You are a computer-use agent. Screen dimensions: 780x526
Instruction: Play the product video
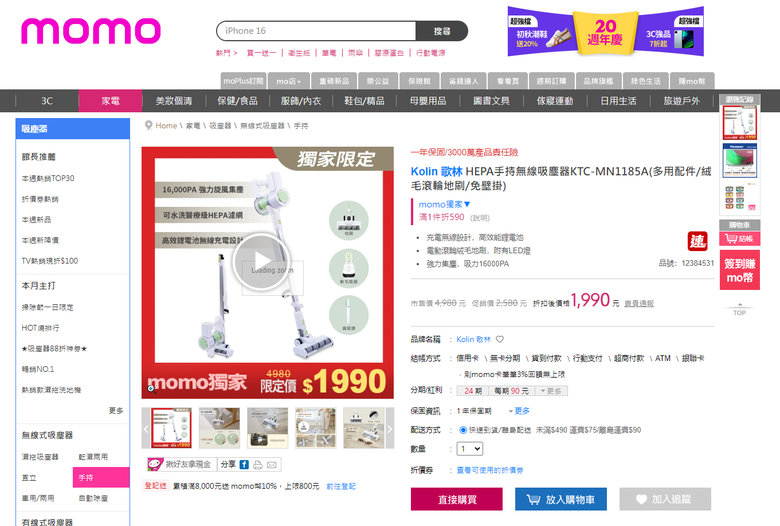pyautogui.click(x=261, y=261)
